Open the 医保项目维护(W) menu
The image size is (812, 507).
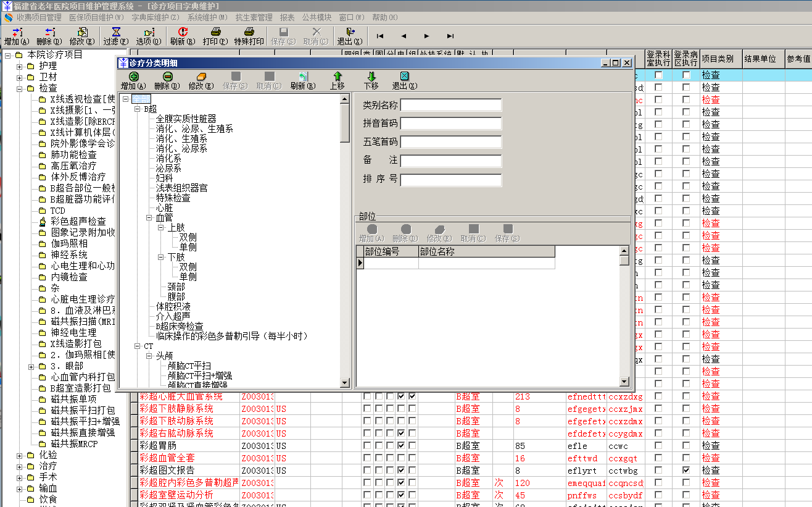[x=97, y=17]
